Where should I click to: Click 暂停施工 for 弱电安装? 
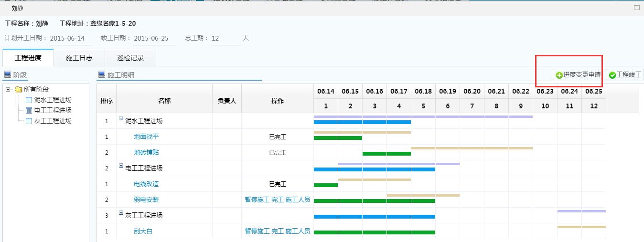257,200
